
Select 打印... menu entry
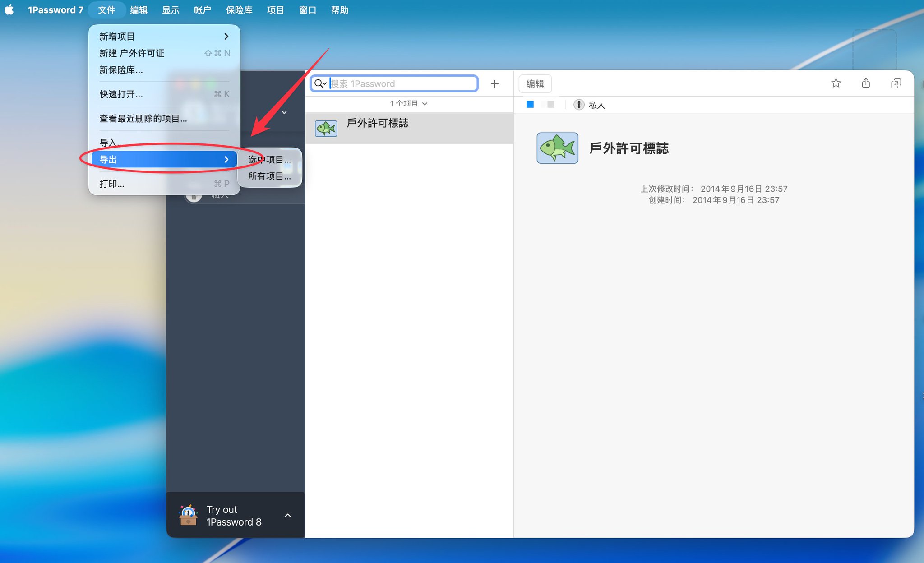[x=164, y=184]
